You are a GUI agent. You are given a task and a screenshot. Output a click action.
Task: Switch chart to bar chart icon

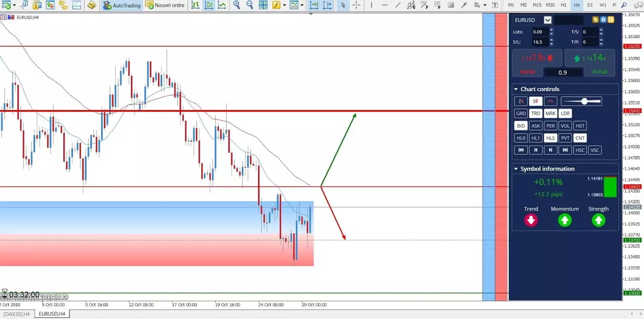coord(195,5)
